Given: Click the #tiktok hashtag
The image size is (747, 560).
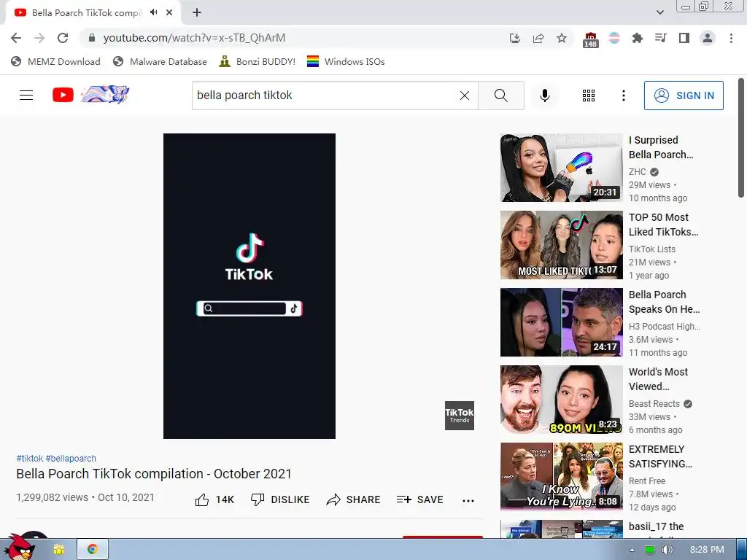Looking at the screenshot, I should pyautogui.click(x=29, y=458).
